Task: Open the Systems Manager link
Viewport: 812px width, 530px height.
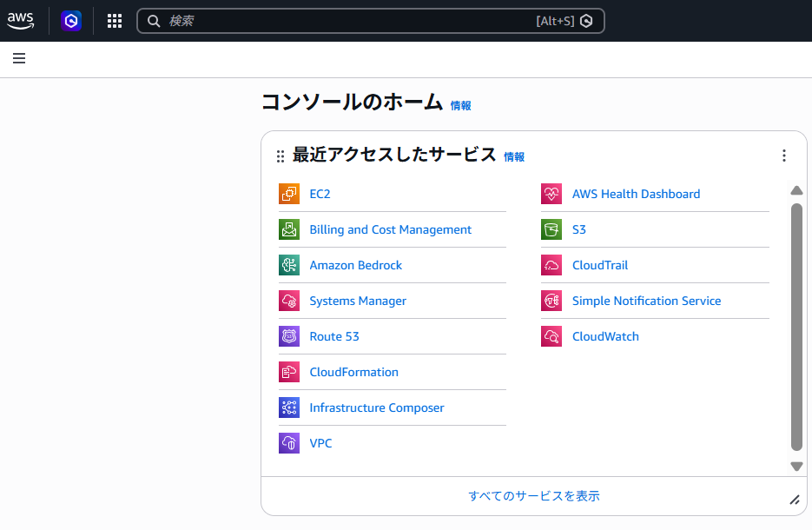Action: point(358,301)
